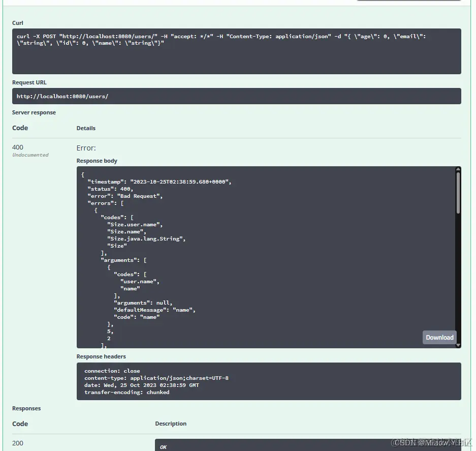The height and width of the screenshot is (451, 476).
Task: Click the Server response heading
Action: tap(34, 112)
